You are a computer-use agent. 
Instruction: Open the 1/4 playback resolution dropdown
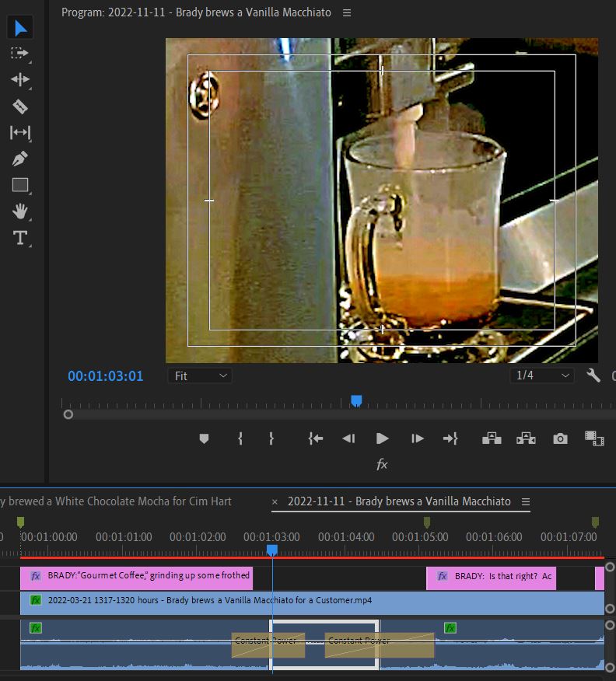541,375
